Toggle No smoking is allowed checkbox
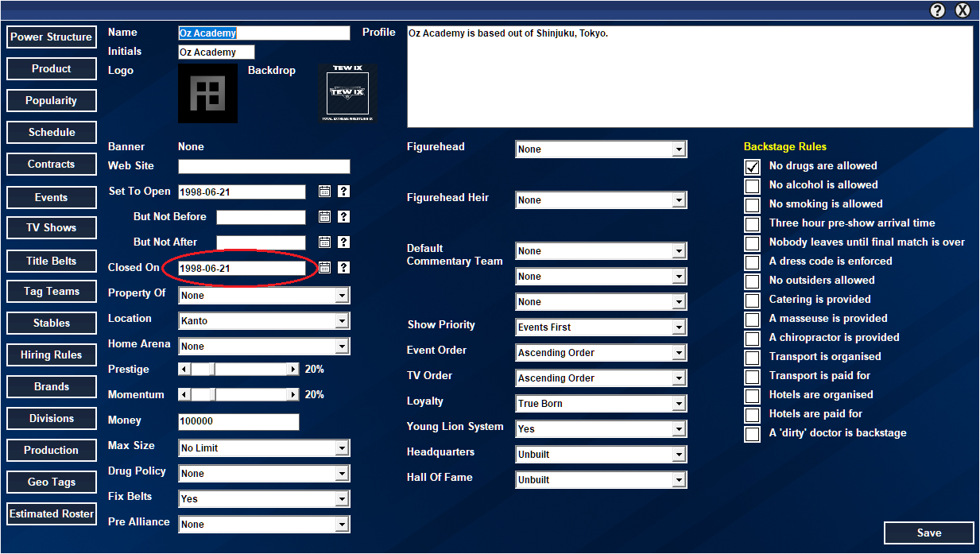 tap(752, 204)
